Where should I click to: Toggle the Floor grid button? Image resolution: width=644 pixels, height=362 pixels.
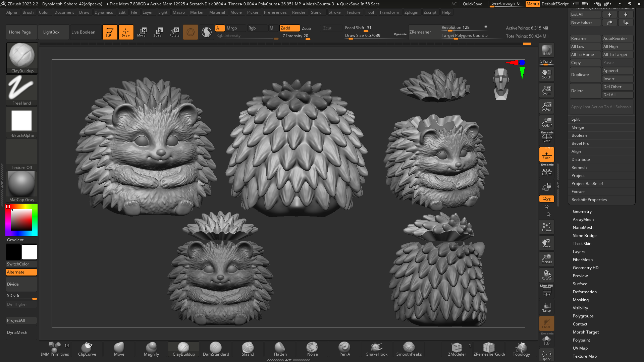546,155
